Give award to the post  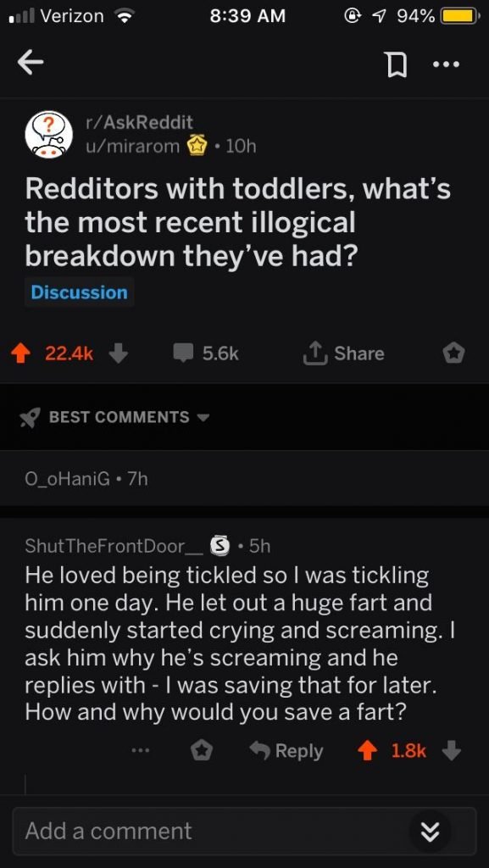tap(454, 353)
